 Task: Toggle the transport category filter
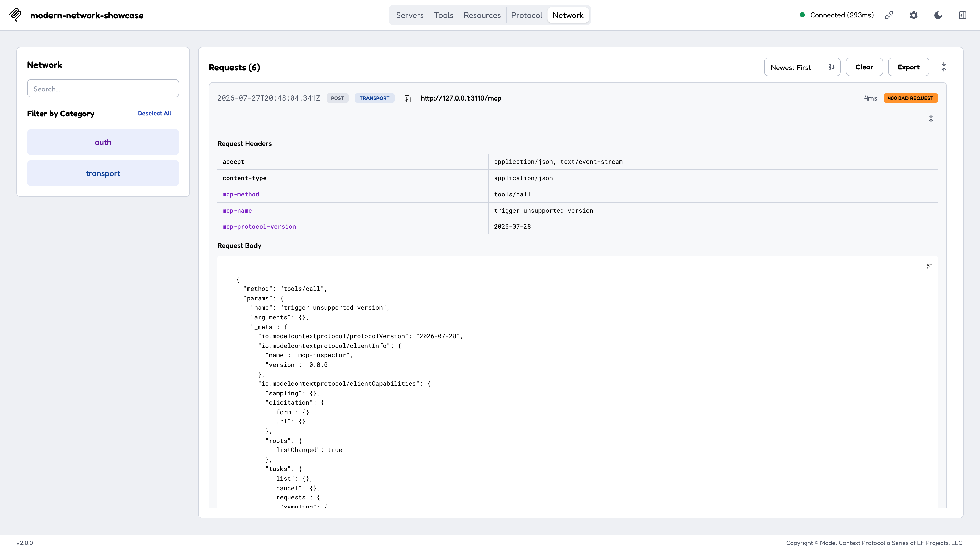103,173
